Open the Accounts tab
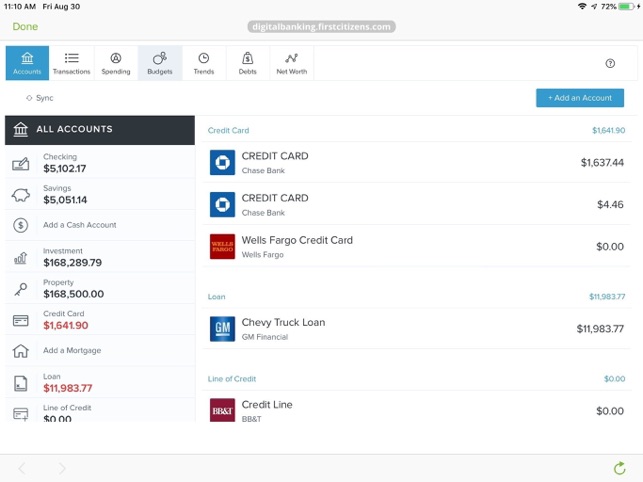The width and height of the screenshot is (643, 482). pyautogui.click(x=27, y=63)
